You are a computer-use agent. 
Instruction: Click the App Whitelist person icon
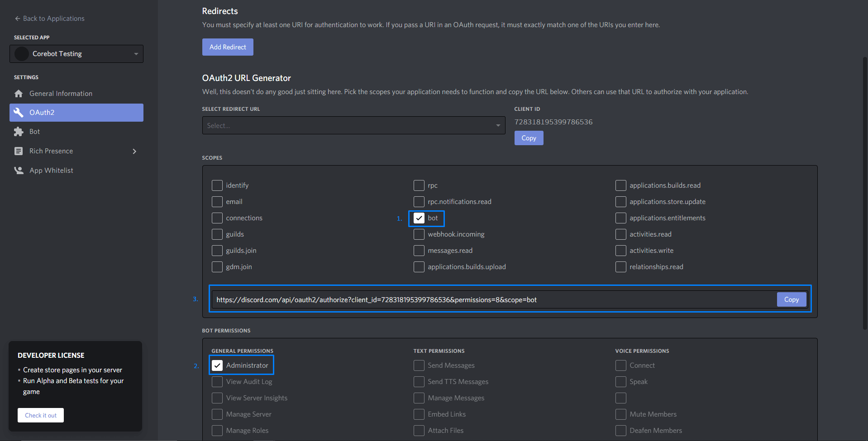coord(19,171)
